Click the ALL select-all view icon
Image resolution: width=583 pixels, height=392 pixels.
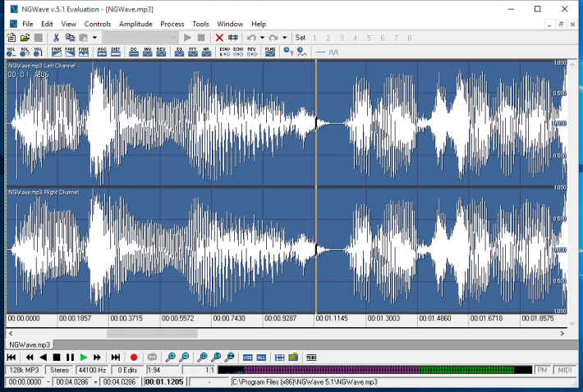pos(261,358)
